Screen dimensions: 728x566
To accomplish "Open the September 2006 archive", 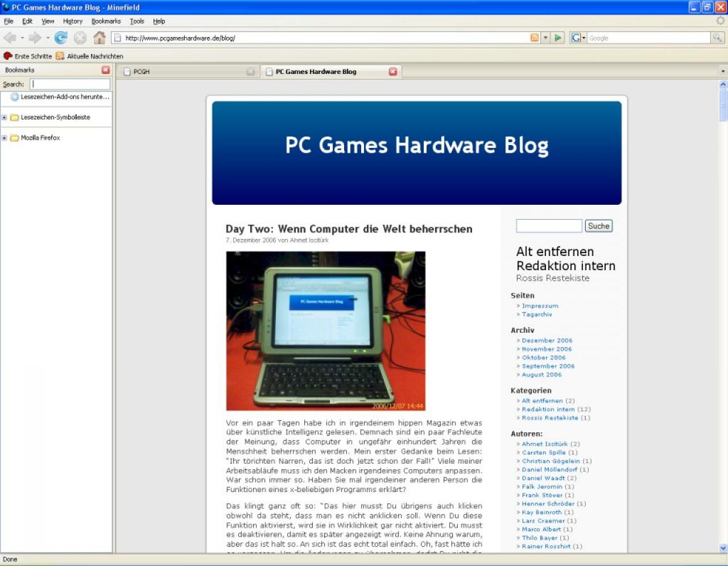I will coord(548,366).
